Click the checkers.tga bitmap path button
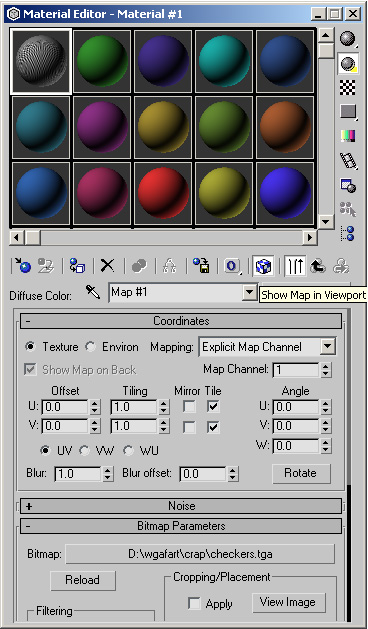Viewport: 368px width, 629px height. click(x=200, y=554)
